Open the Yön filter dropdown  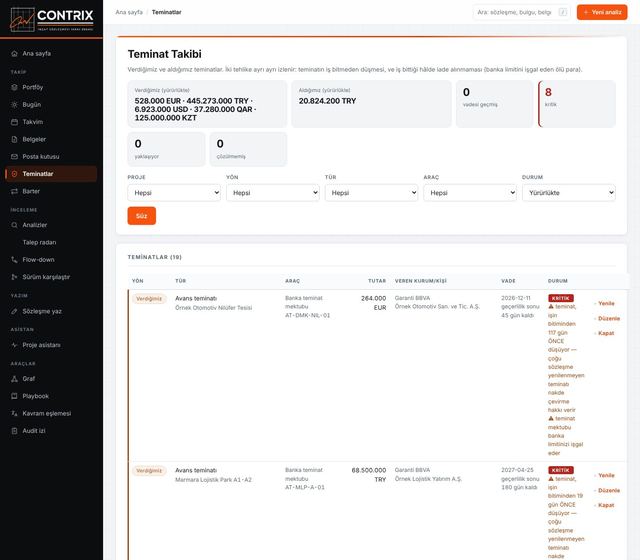tap(273, 193)
